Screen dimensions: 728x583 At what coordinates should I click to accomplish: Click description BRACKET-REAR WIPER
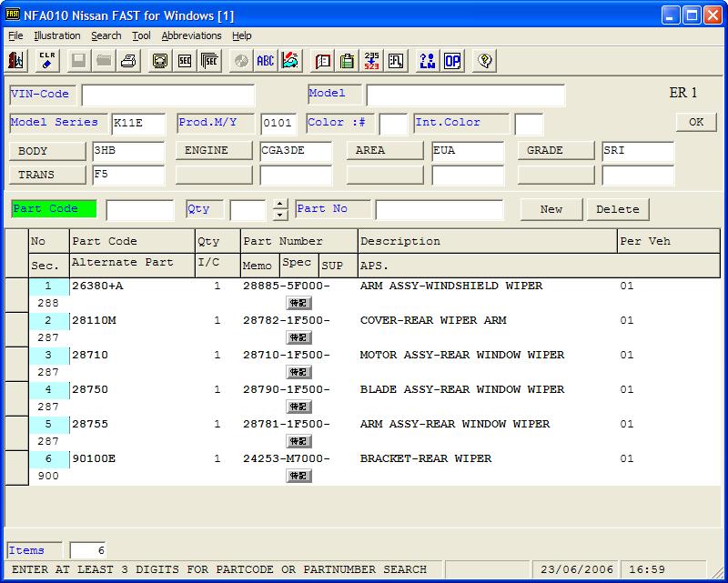[x=425, y=458]
